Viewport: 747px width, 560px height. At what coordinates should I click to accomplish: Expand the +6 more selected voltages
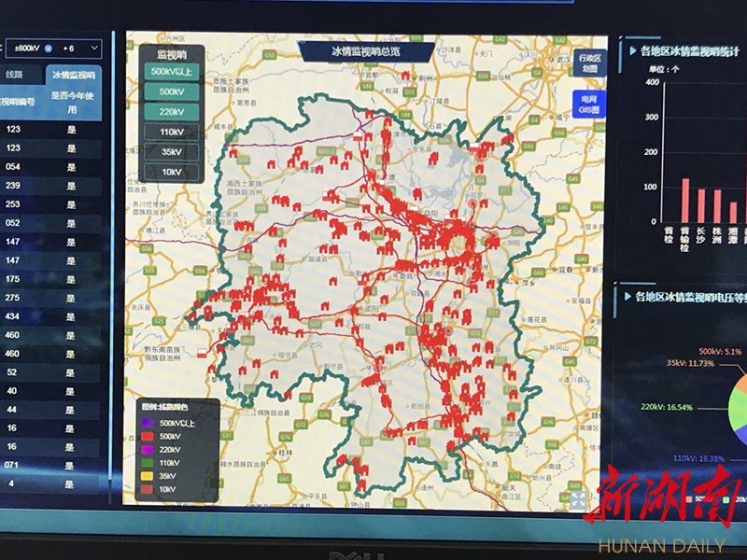click(x=70, y=48)
